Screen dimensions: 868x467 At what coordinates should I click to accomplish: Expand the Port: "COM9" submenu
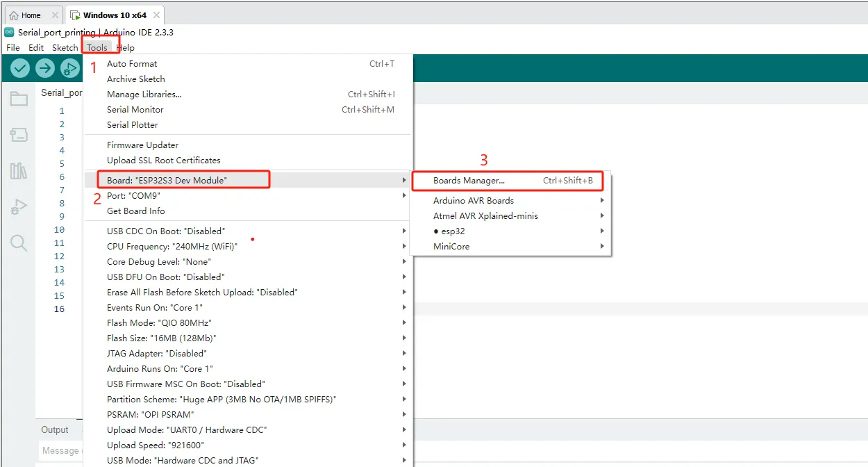point(248,195)
